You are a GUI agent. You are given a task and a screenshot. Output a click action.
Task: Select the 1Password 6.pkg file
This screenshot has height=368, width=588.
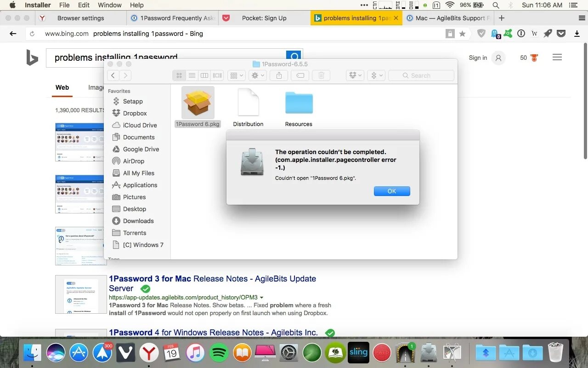(198, 107)
